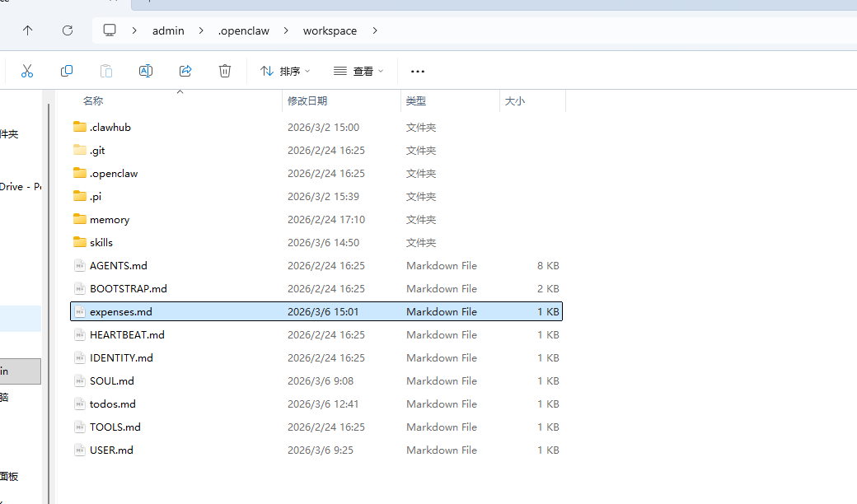Open the three-dot more options menu
The width and height of the screenshot is (857, 504).
(x=418, y=71)
